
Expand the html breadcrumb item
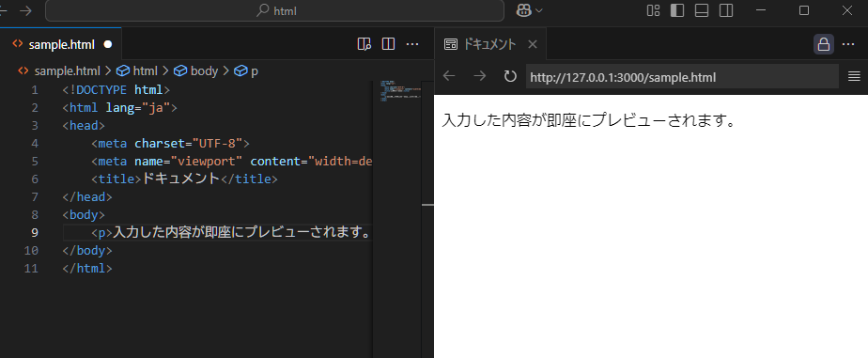pyautogui.click(x=137, y=70)
